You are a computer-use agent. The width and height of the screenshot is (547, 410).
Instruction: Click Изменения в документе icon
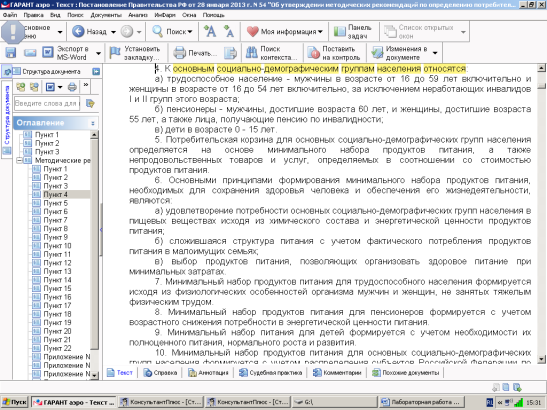(x=377, y=53)
